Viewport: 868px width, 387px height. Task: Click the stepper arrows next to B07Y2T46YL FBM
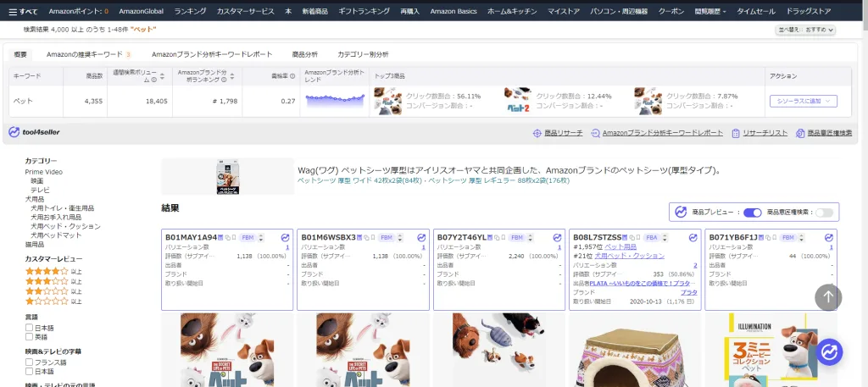530,238
